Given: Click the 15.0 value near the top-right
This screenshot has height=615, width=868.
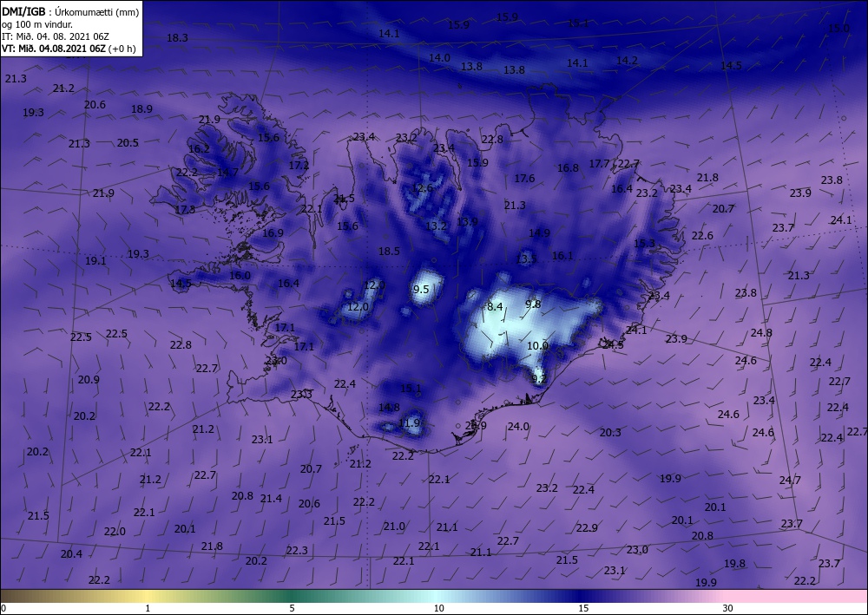Looking at the screenshot, I should tap(838, 29).
